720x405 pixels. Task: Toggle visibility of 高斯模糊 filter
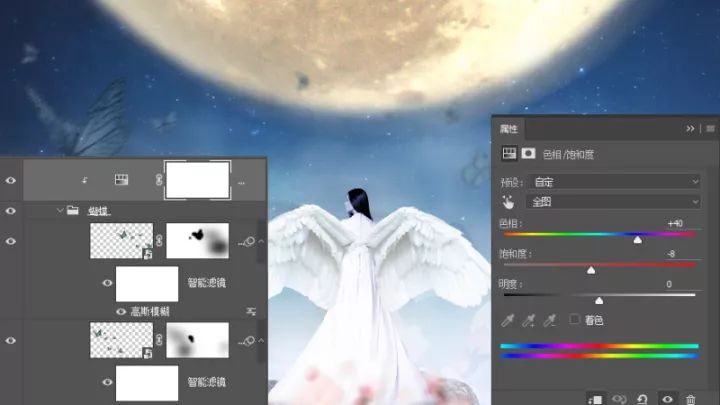point(121,312)
